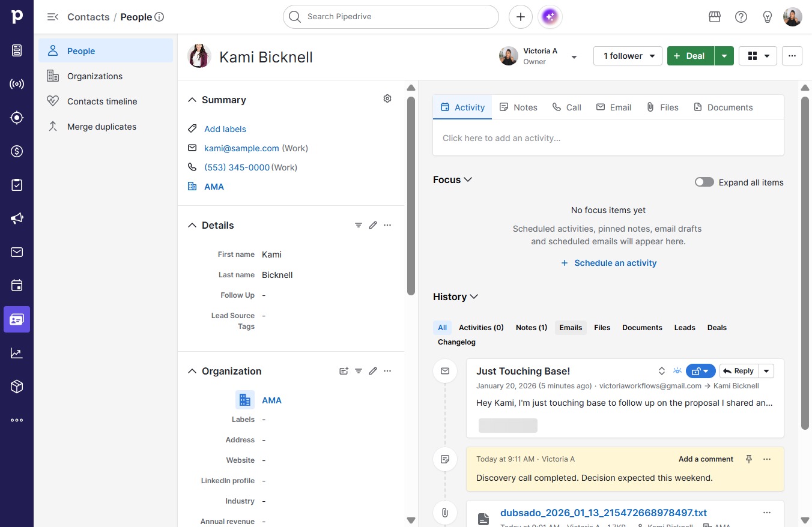Open the Help question mark icon
The height and width of the screenshot is (527, 812).
pos(741,17)
